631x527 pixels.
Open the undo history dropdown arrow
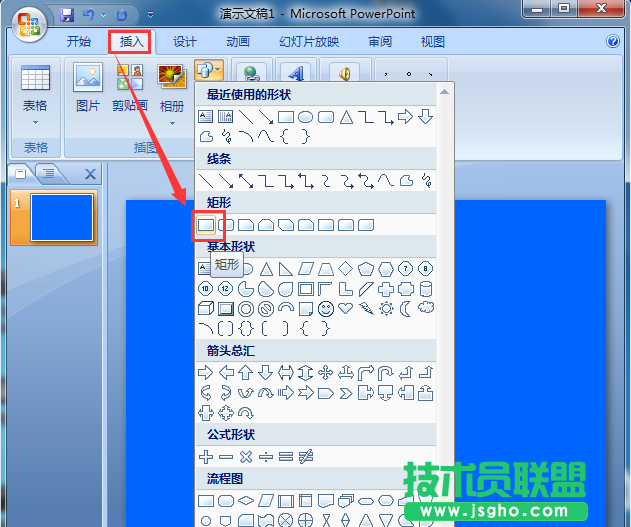pos(104,15)
